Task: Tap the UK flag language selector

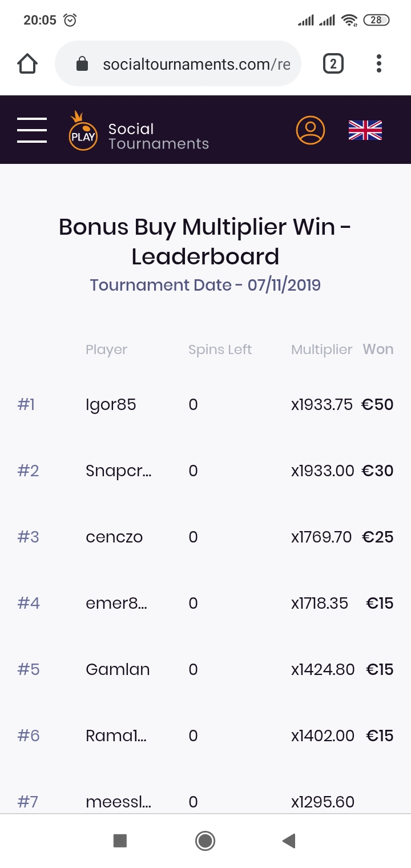Action: coord(365,130)
